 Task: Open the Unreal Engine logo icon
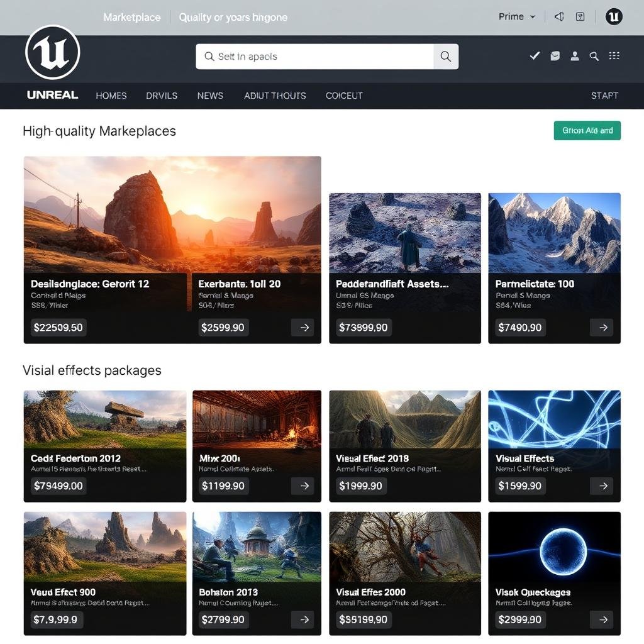tap(52, 53)
